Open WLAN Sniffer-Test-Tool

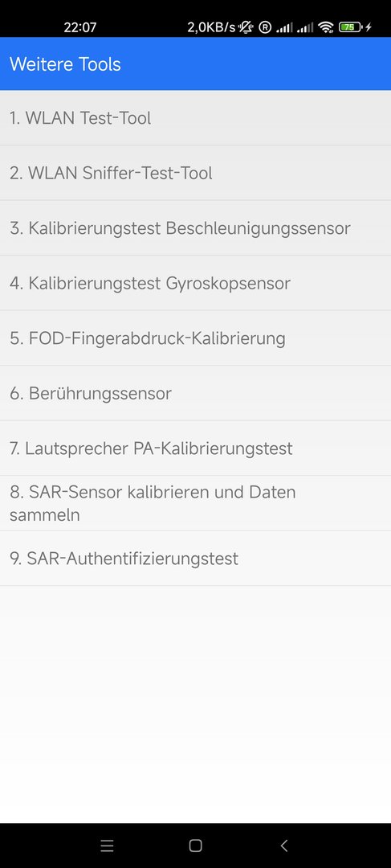pyautogui.click(x=195, y=173)
